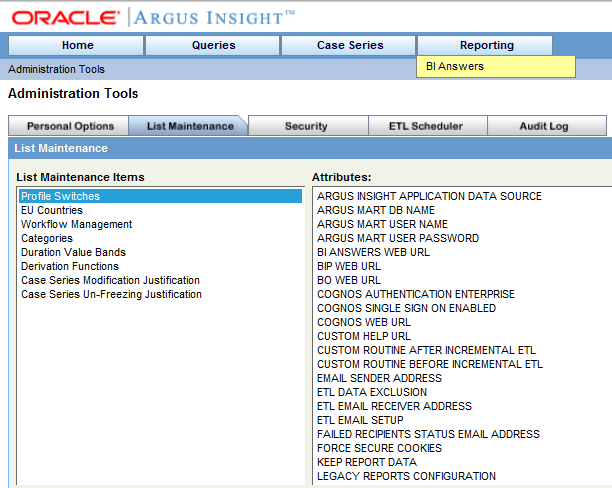Screen dimensions: 612x488
Task: Select CUSTOM HELP URL attribute
Action: [x=364, y=336]
